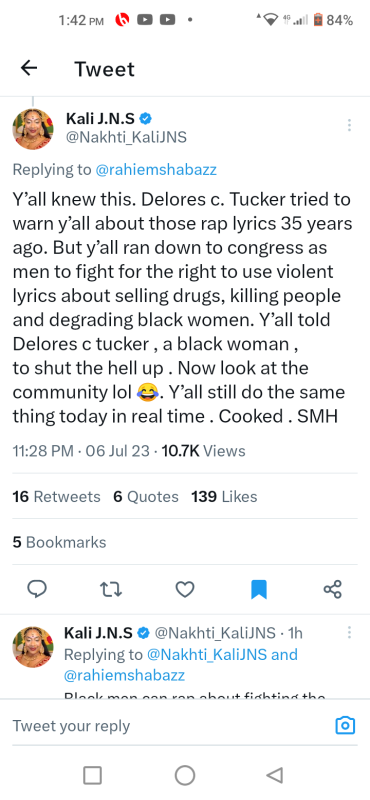Toggle the blue bookmark icon

259,590
